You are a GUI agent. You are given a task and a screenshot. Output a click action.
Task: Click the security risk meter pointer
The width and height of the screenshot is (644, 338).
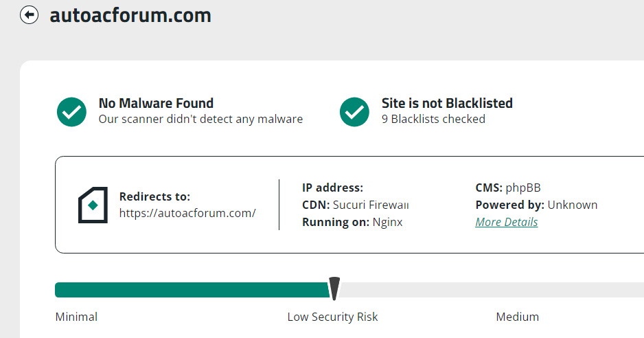click(334, 289)
